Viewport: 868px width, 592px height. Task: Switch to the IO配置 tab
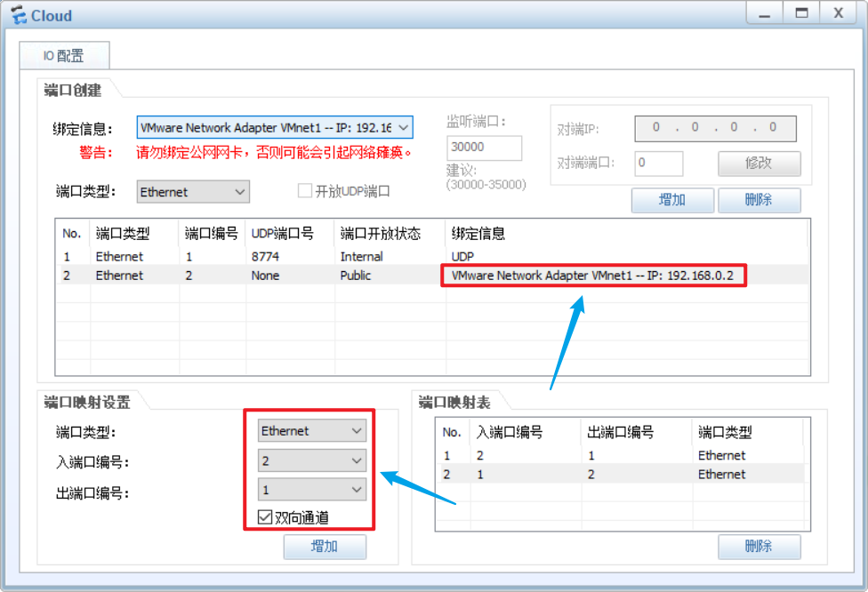tap(63, 54)
